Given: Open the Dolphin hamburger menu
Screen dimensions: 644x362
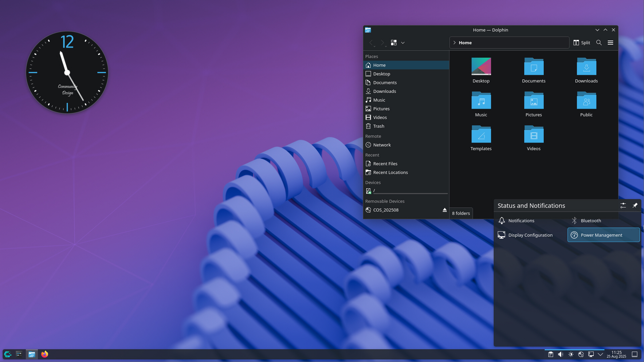Looking at the screenshot, I should point(610,43).
